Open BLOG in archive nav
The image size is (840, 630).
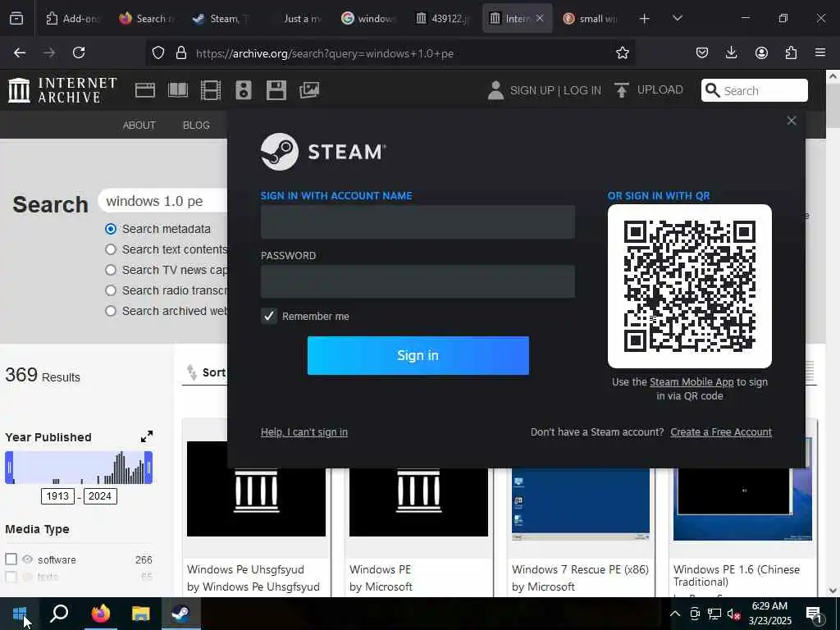coord(196,125)
